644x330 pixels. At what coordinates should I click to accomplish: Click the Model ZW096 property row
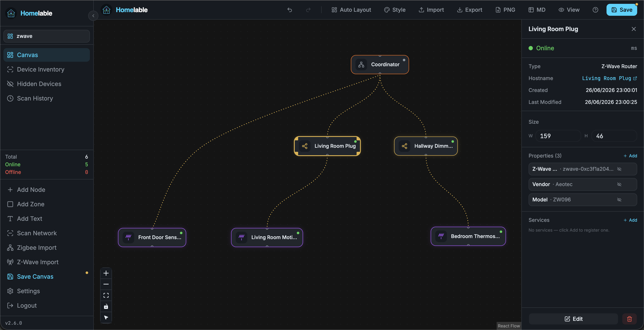pyautogui.click(x=582, y=200)
